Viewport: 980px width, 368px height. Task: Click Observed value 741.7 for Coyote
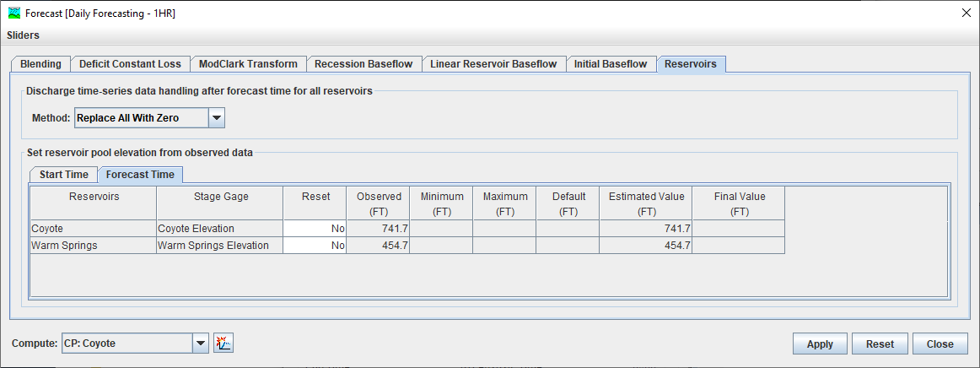(379, 229)
